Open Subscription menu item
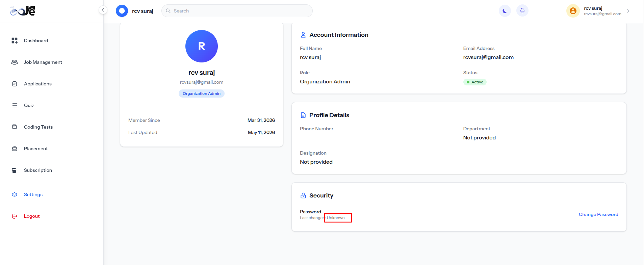 click(38, 170)
